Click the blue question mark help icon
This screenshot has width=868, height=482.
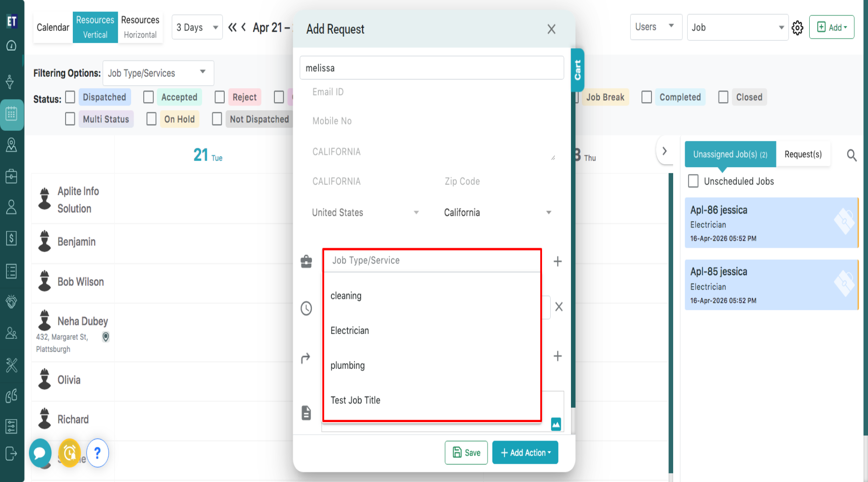[97, 453]
